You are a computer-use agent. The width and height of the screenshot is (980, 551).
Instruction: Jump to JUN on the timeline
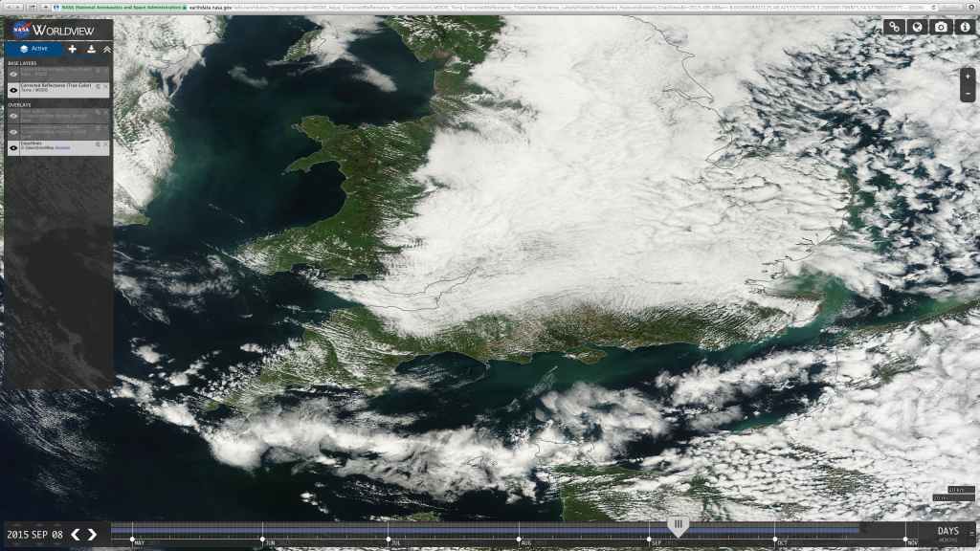coord(270,543)
